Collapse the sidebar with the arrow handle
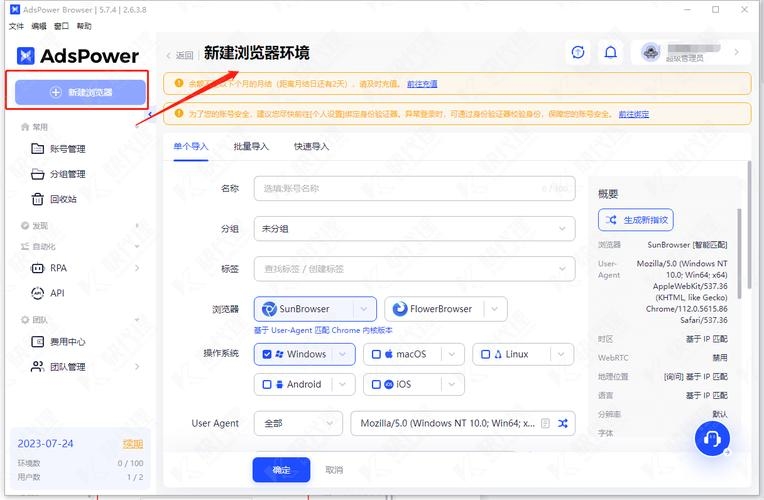 150,114
